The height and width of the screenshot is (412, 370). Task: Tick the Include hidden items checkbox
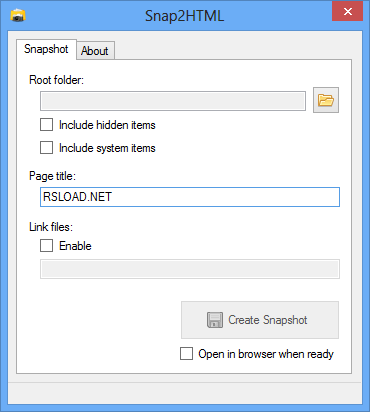(46, 125)
